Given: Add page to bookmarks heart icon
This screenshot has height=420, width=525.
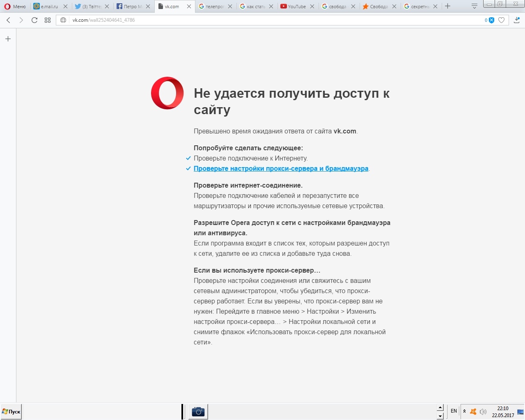Looking at the screenshot, I should tap(501, 20).
